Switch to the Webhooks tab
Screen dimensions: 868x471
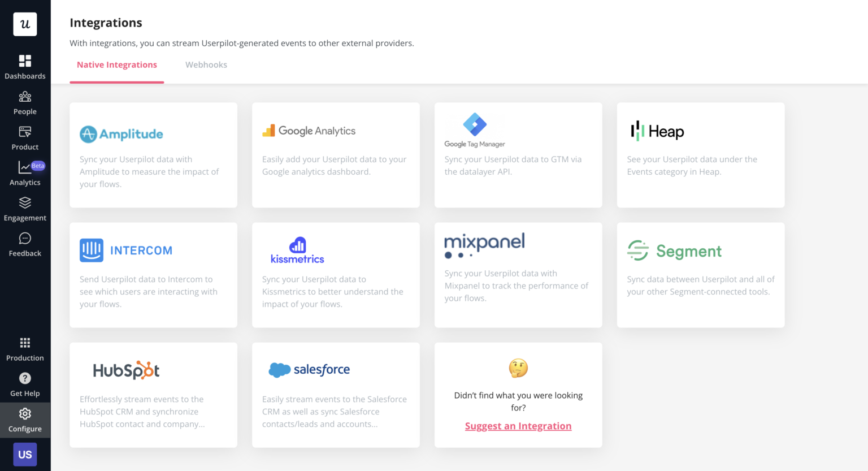pos(206,64)
